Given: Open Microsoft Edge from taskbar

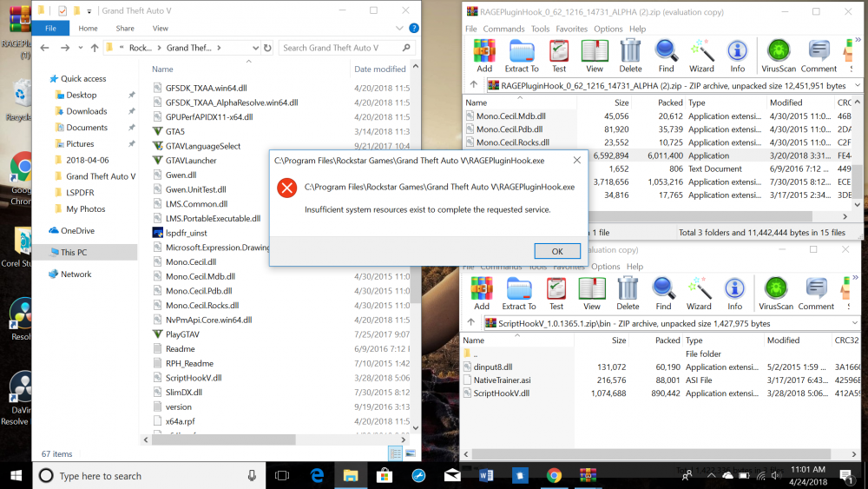Looking at the screenshot, I should tap(317, 475).
